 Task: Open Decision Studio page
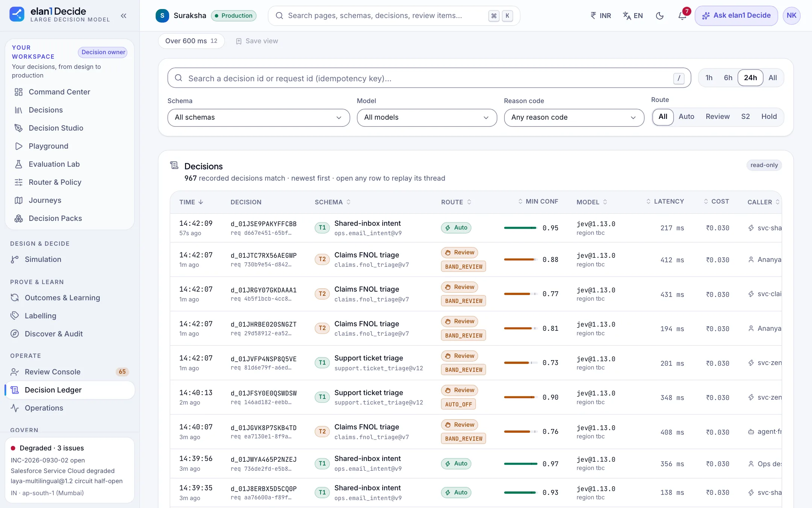(70, 128)
